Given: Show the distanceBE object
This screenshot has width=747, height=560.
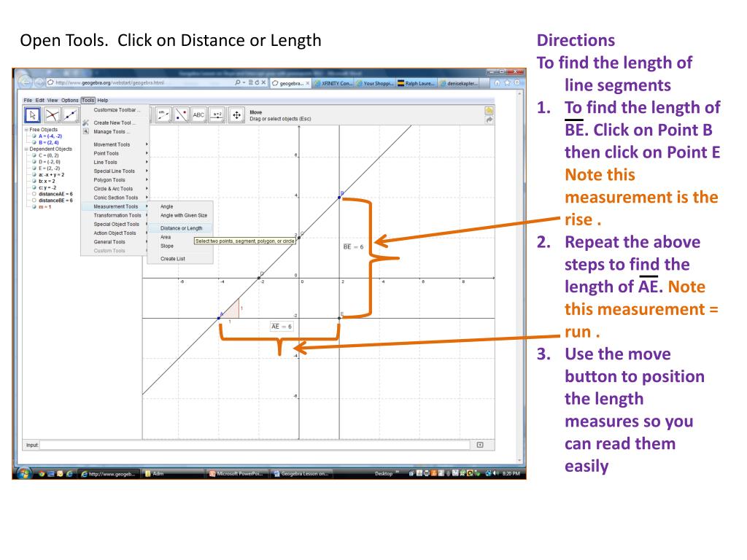Looking at the screenshot, I should tap(34, 201).
